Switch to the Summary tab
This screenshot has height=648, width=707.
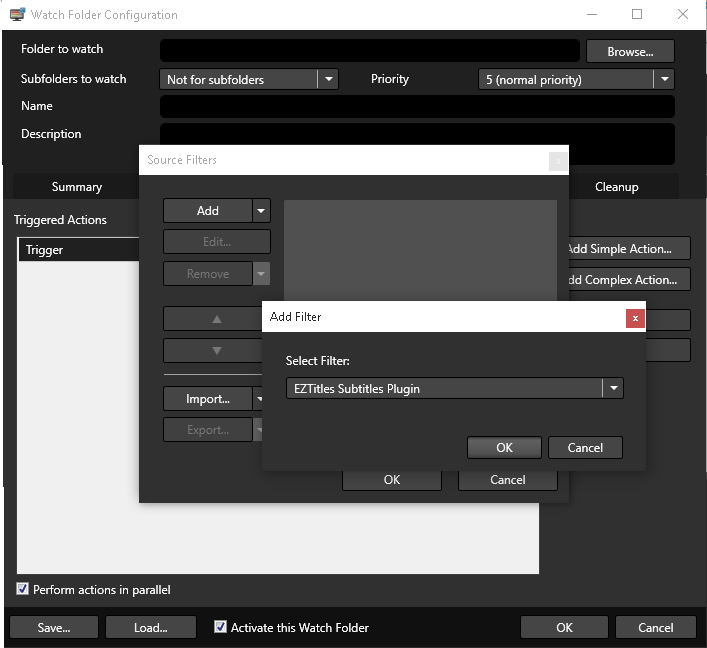pyautogui.click(x=76, y=187)
